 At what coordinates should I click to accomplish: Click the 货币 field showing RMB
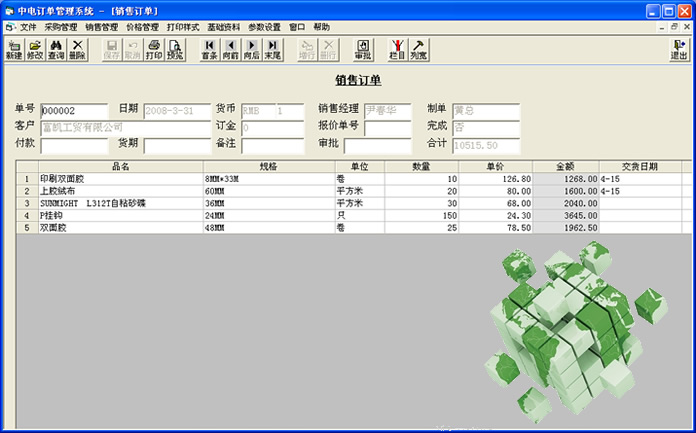(258, 111)
